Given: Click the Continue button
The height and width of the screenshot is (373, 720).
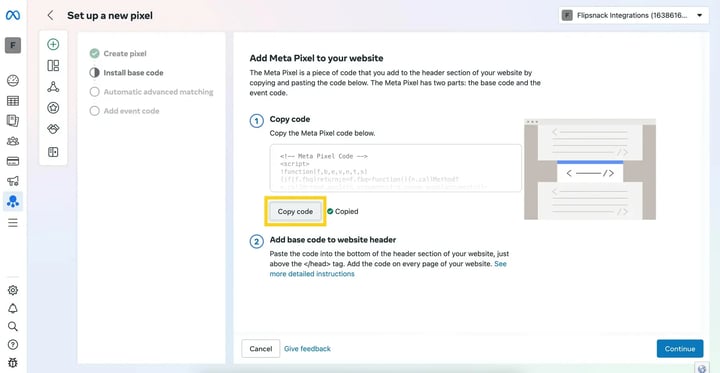Looking at the screenshot, I should (x=680, y=349).
